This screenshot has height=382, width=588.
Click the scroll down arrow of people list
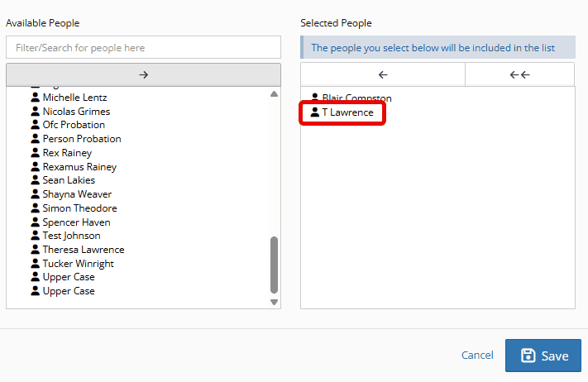275,303
